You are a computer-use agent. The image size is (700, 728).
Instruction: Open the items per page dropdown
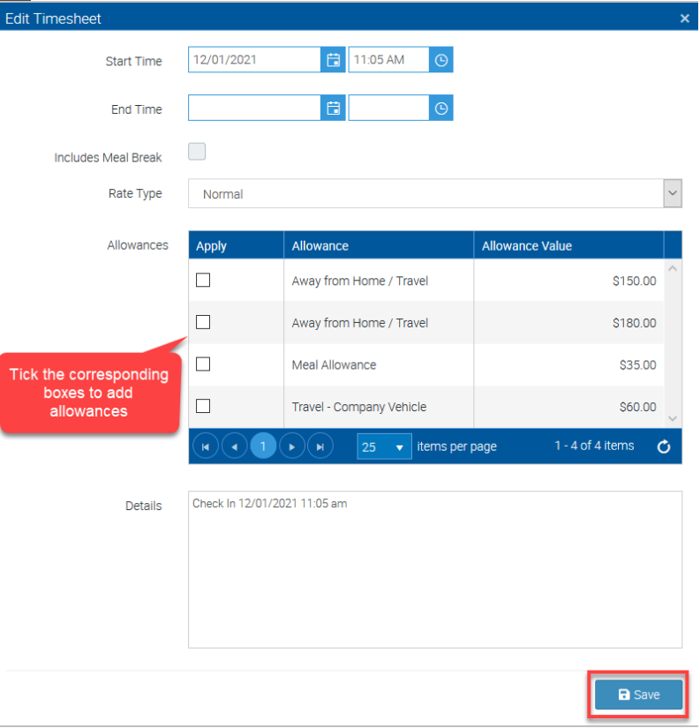pyautogui.click(x=384, y=447)
